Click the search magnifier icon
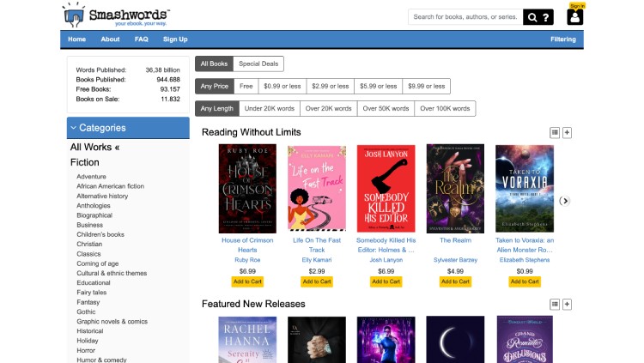 point(532,17)
